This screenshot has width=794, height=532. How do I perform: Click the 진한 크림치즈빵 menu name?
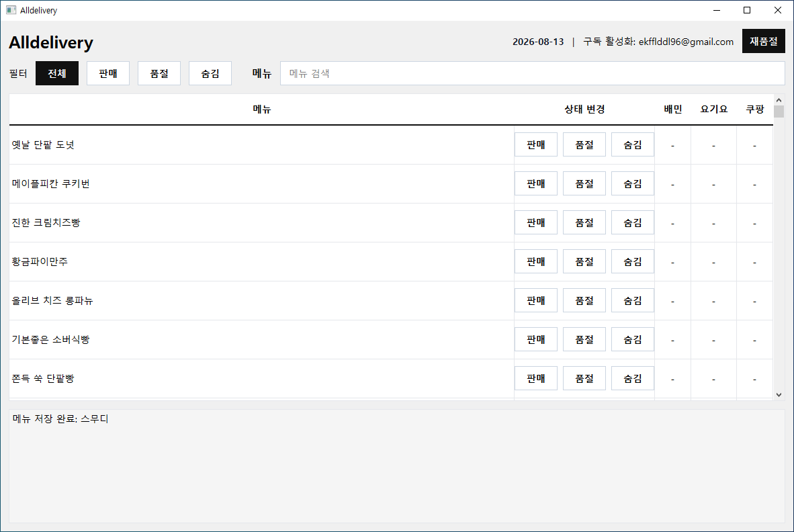46,223
